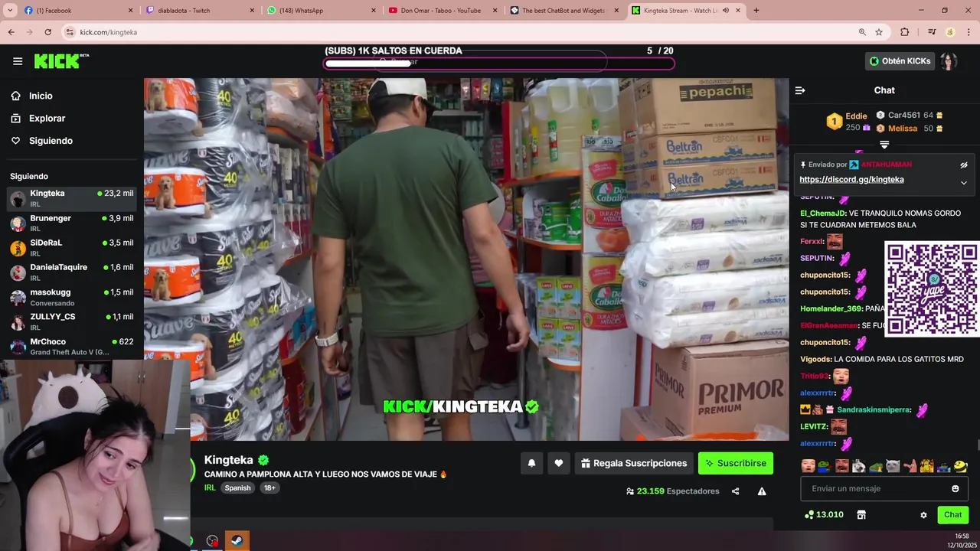This screenshot has height=551, width=980.
Task: Insert the first quick emote face
Action: 808,466
